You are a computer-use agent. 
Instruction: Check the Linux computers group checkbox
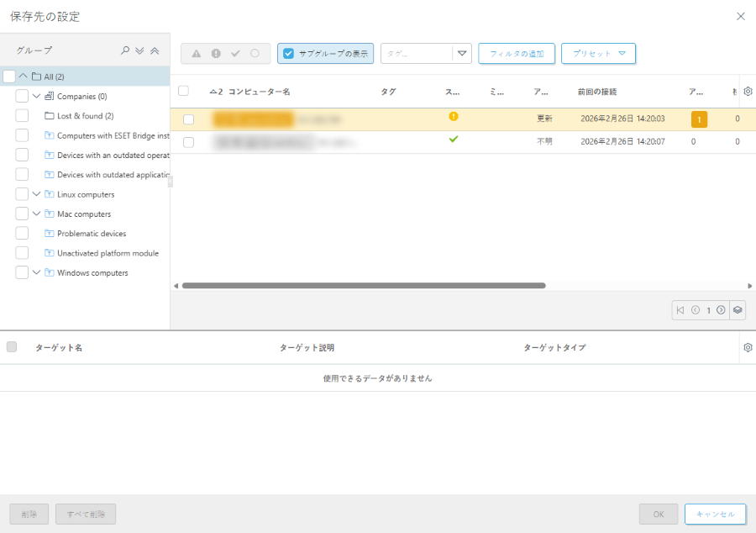click(x=22, y=194)
